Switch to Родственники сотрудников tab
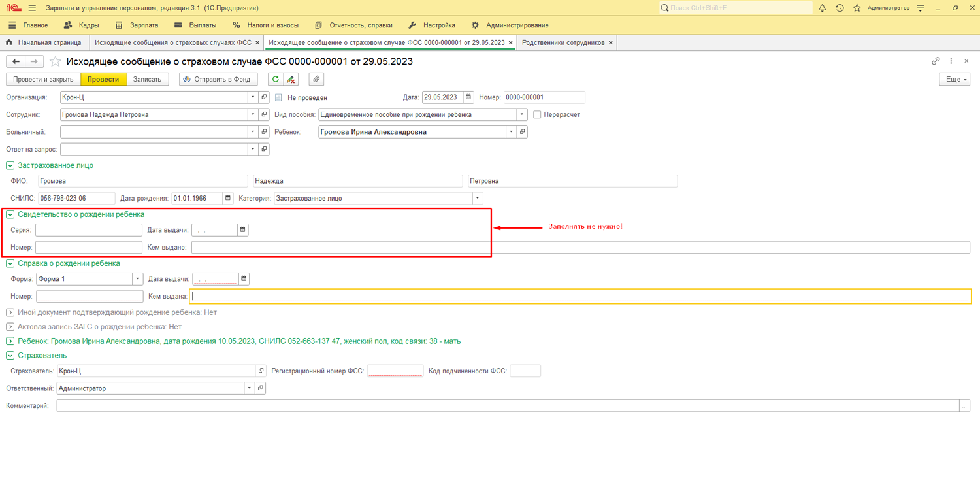The width and height of the screenshot is (980, 485). 563,42
